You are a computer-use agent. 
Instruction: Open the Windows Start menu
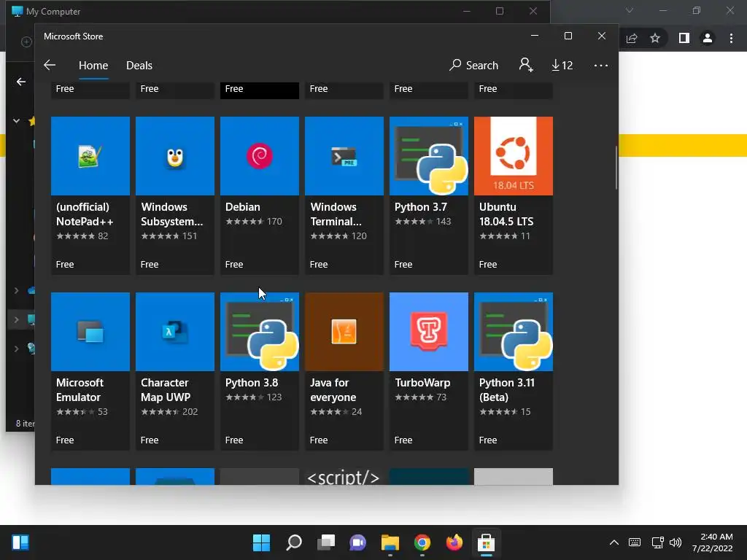click(x=261, y=542)
